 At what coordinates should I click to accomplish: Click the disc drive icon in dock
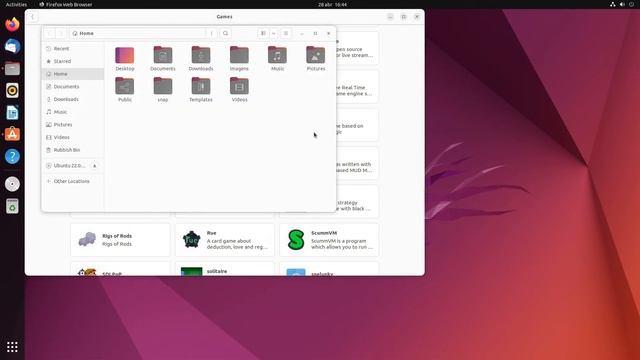(x=12, y=184)
